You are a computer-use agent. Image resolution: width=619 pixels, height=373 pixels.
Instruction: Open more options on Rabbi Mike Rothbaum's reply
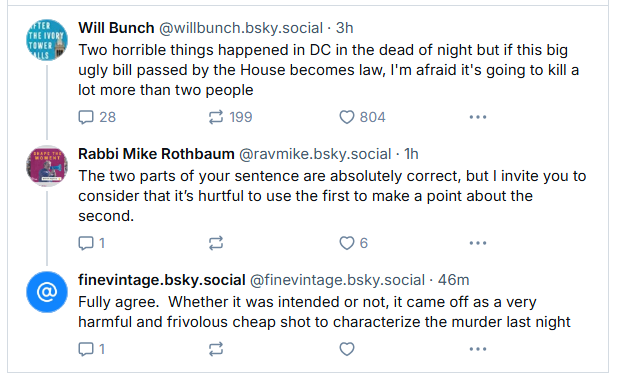pos(478,243)
